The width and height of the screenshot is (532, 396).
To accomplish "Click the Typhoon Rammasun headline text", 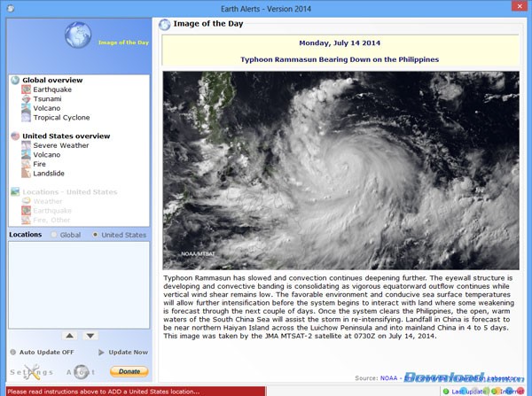I will point(340,59).
